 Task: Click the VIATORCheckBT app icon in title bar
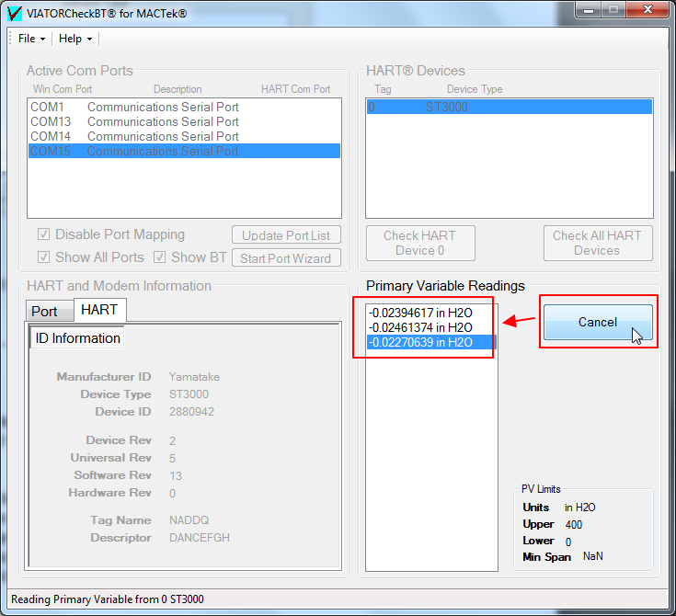15,14
